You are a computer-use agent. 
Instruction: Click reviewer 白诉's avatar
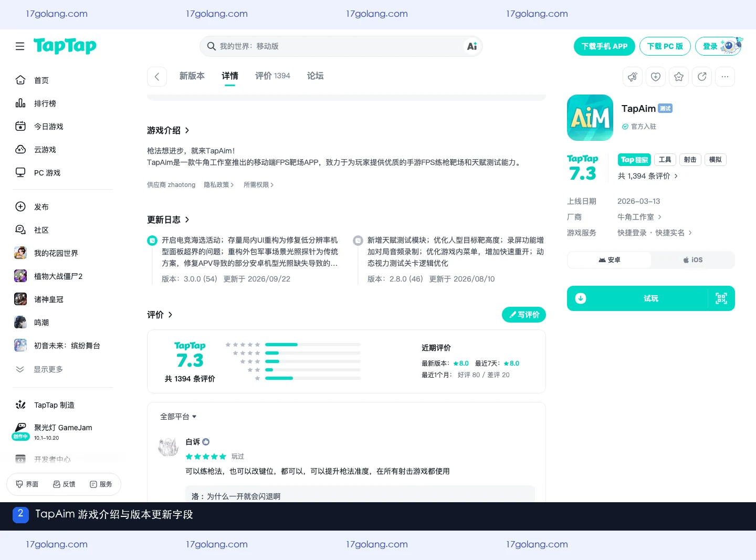coord(169,447)
